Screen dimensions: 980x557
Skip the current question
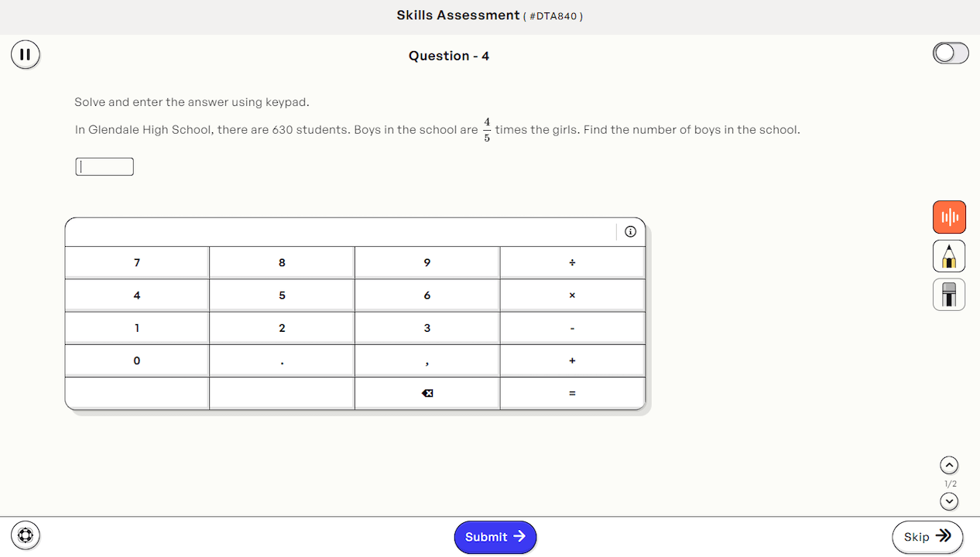pyautogui.click(x=927, y=536)
